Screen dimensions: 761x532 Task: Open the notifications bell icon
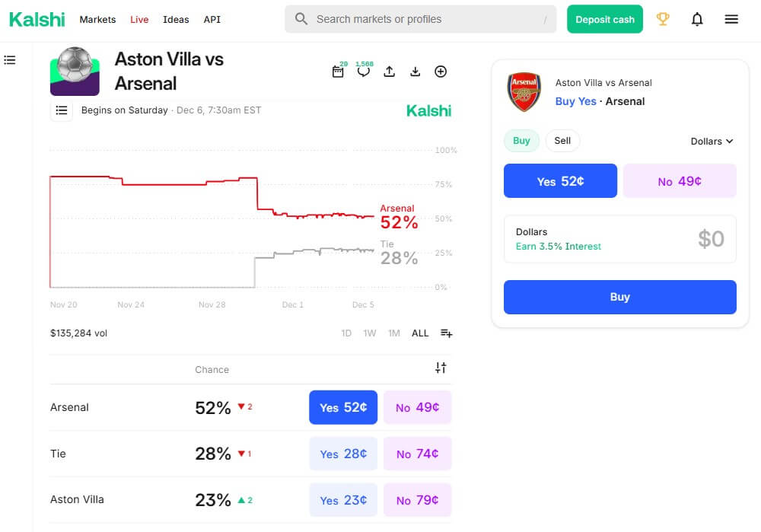(697, 19)
